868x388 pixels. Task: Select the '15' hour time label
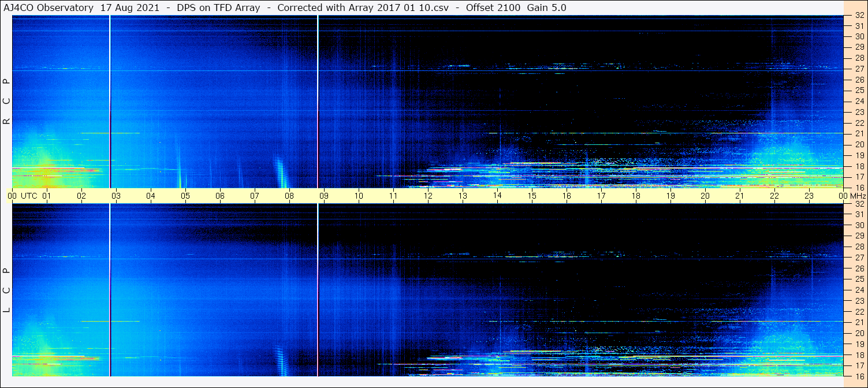tap(532, 196)
